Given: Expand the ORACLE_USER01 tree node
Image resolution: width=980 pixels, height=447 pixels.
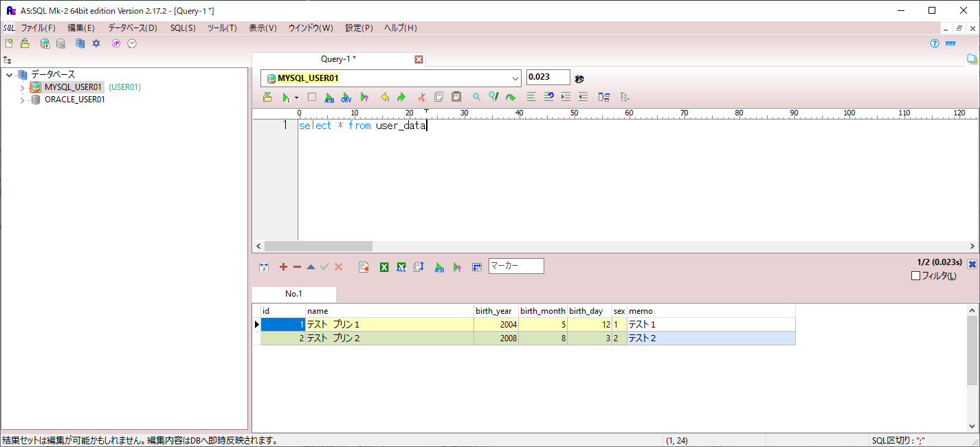Looking at the screenshot, I should coord(23,100).
